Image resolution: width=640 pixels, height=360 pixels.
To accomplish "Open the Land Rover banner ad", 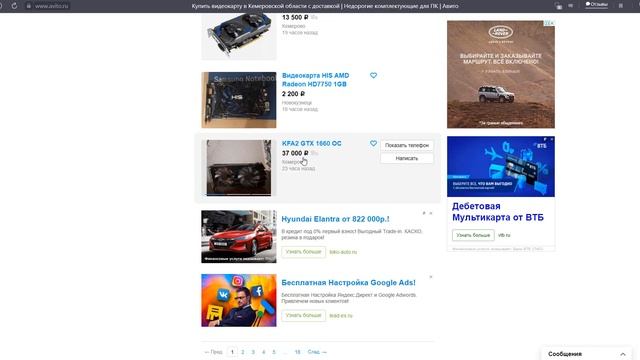I will click(x=501, y=74).
